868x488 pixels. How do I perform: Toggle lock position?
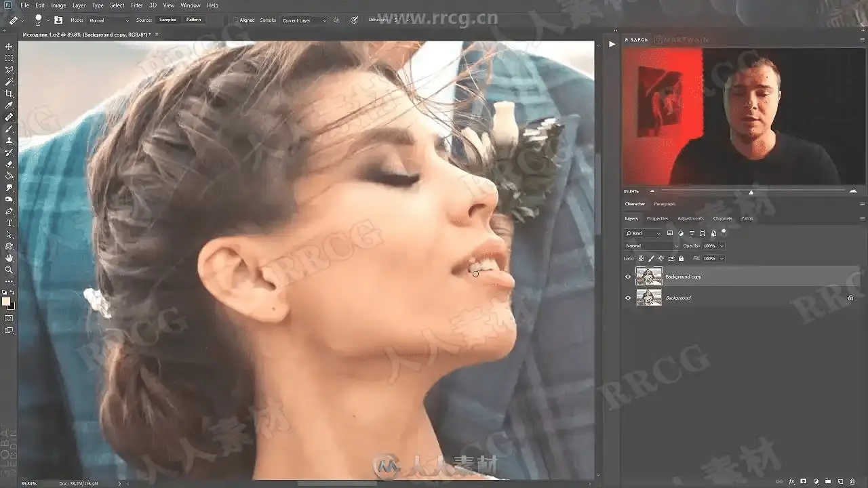pyautogui.click(x=661, y=258)
